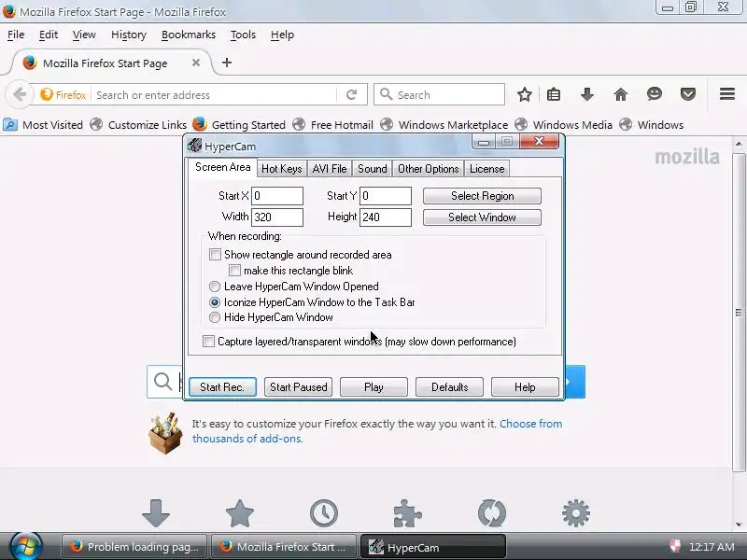Viewport: 747px width, 560px height.
Task: Open the Other Options tab
Action: pos(428,169)
